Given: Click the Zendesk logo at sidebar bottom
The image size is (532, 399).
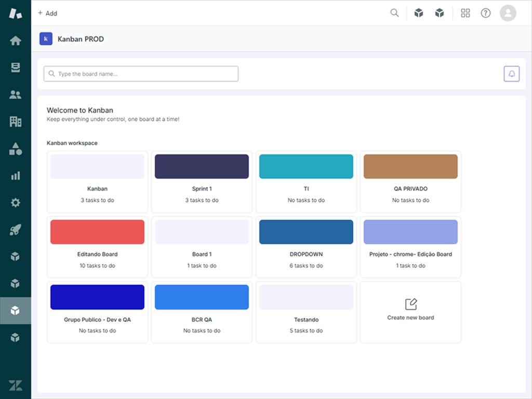Looking at the screenshot, I should point(16,385).
